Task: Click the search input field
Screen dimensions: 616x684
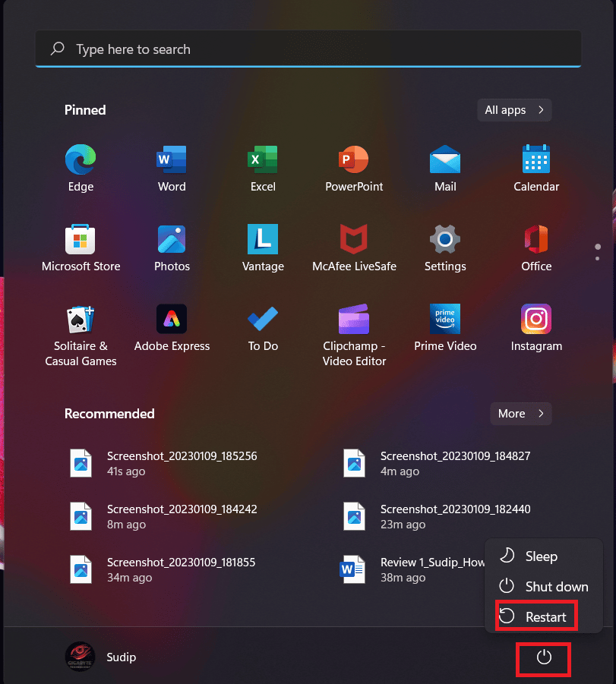Action: [x=308, y=49]
